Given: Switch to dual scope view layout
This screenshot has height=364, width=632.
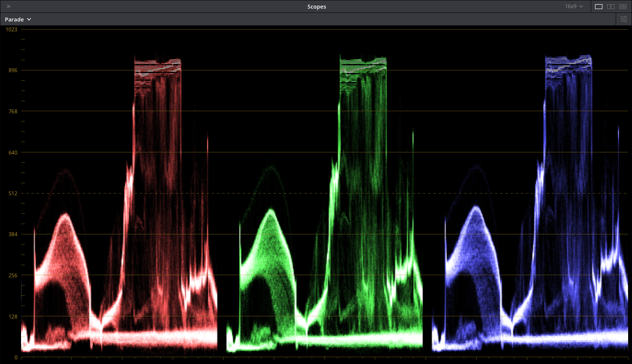Looking at the screenshot, I should pyautogui.click(x=611, y=6).
